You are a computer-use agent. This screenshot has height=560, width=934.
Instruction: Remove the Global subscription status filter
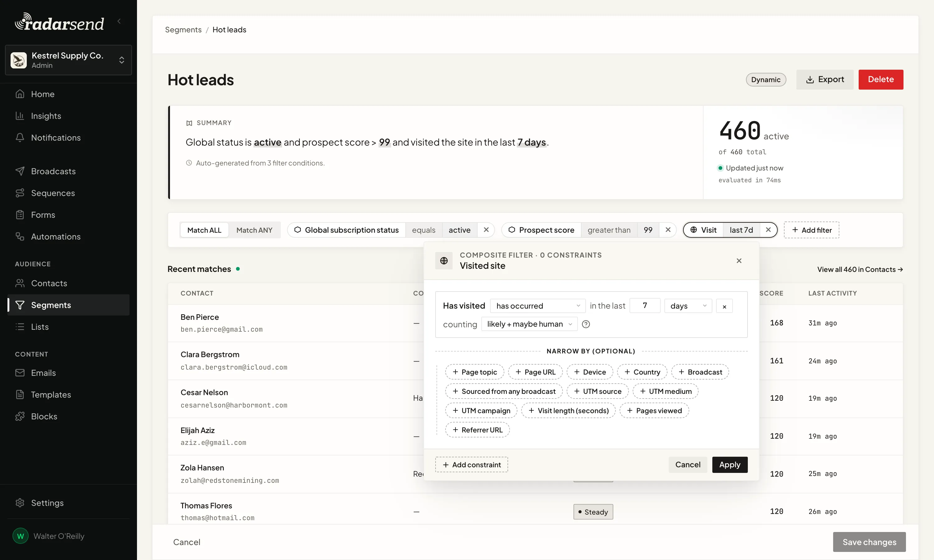point(486,230)
